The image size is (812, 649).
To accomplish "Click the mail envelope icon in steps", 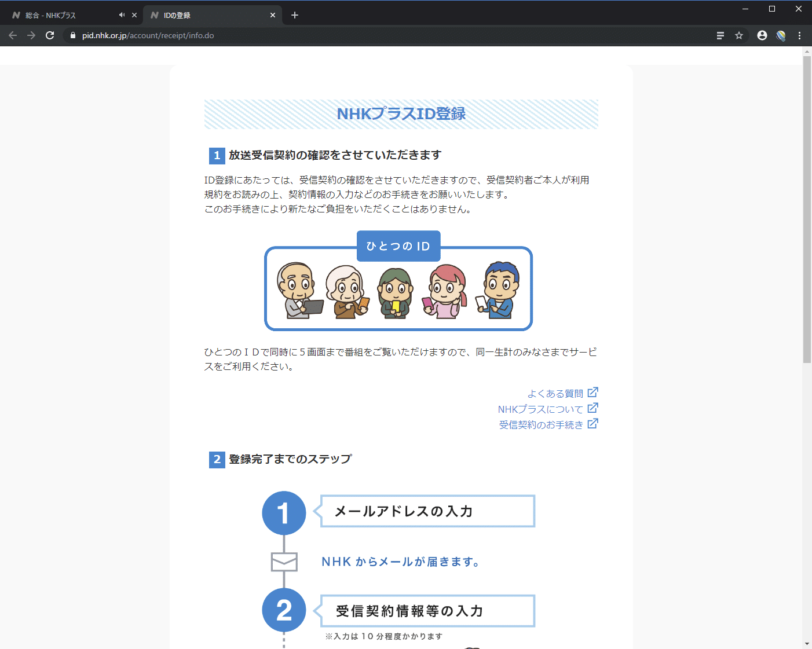I will tap(284, 562).
